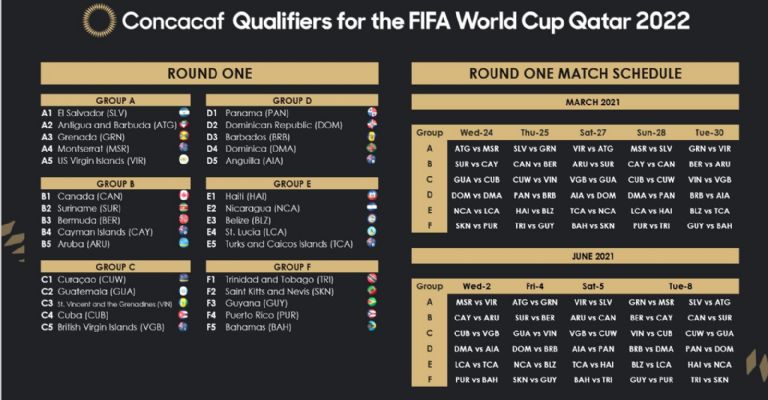The image size is (768, 400).
Task: Click the Concacaf logo
Action: pyautogui.click(x=98, y=18)
